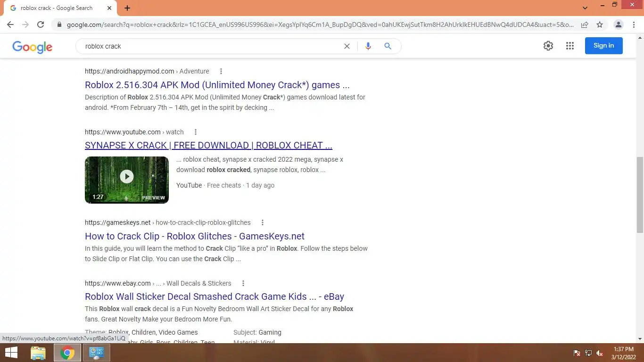Image resolution: width=644 pixels, height=362 pixels.
Task: Switch to Chrome in the taskbar
Action: (x=67, y=353)
